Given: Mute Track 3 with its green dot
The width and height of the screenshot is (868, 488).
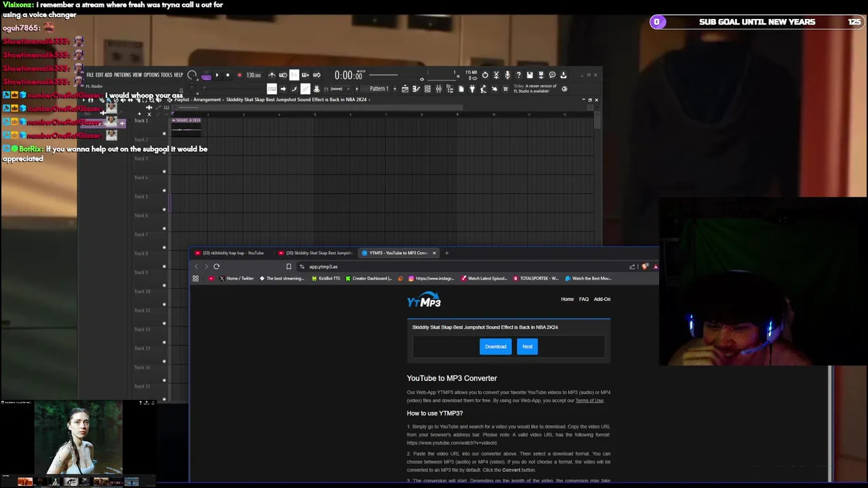Looking at the screenshot, I should pyautogui.click(x=163, y=171).
